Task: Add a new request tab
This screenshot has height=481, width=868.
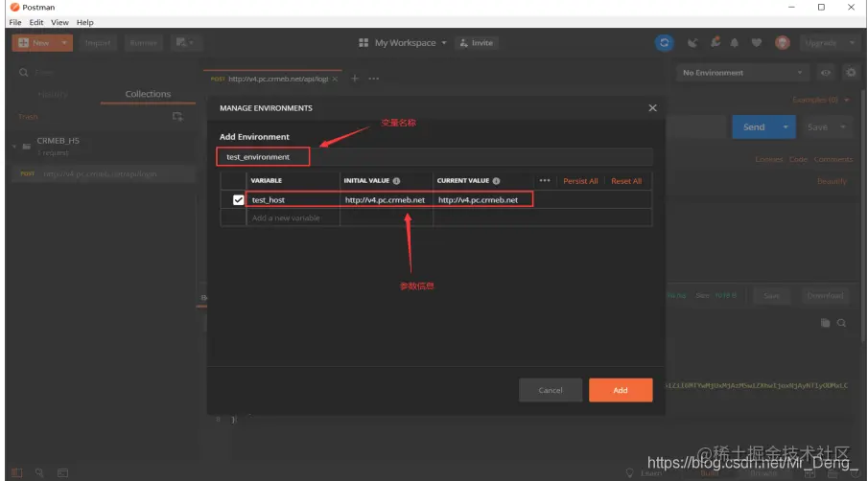Action: click(355, 79)
